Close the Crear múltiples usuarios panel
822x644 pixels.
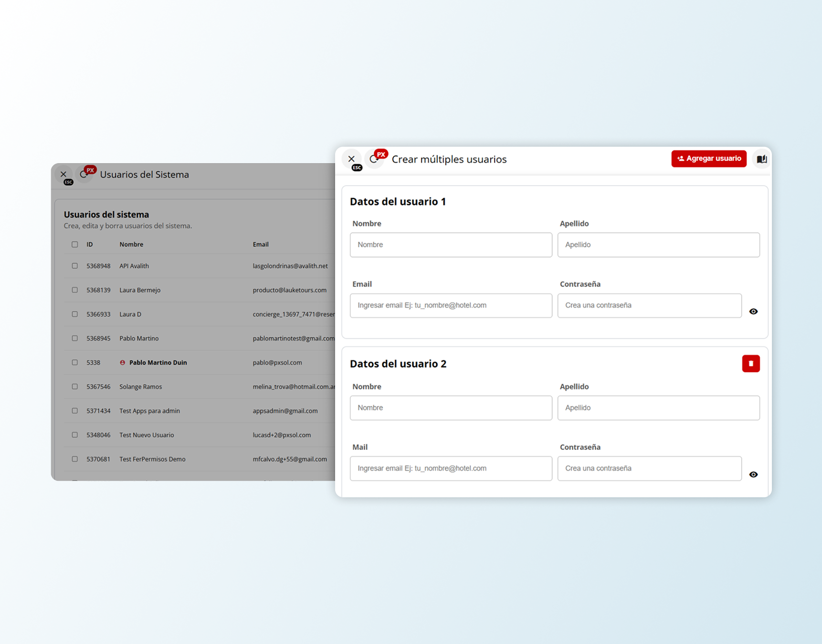click(351, 159)
